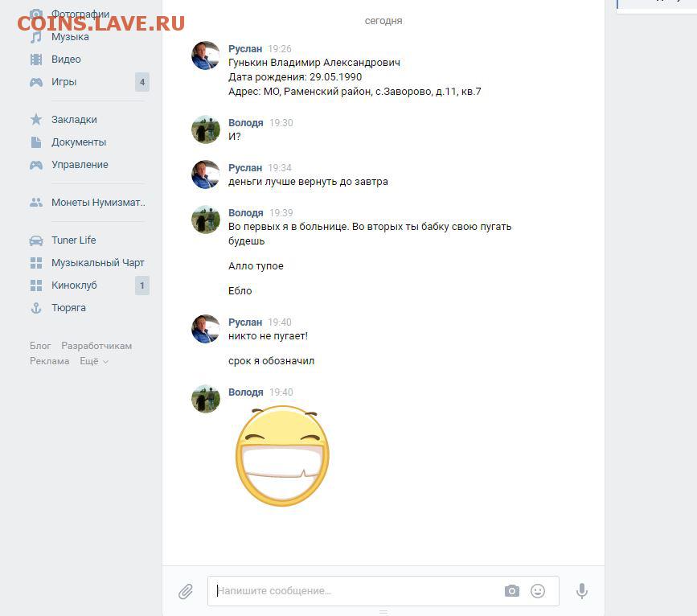Viewport: 697px width, 616px height.
Task: Click the Реклама footer link
Action: point(49,361)
